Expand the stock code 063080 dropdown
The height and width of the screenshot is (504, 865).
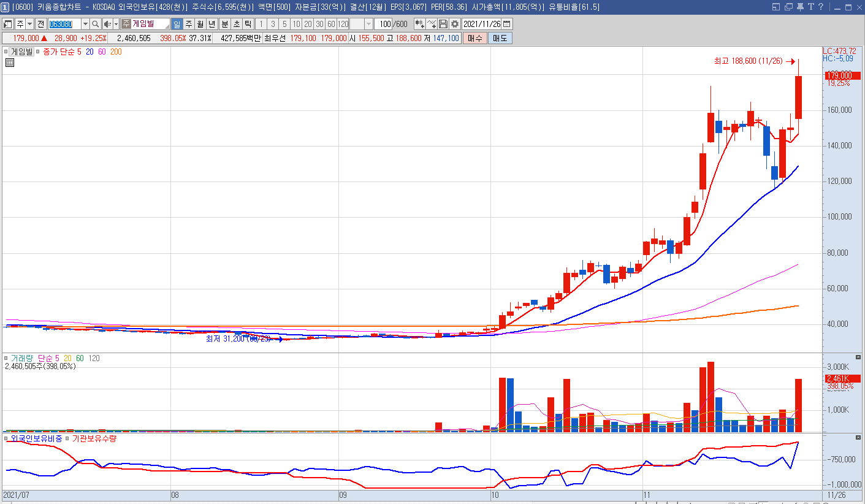pos(85,24)
